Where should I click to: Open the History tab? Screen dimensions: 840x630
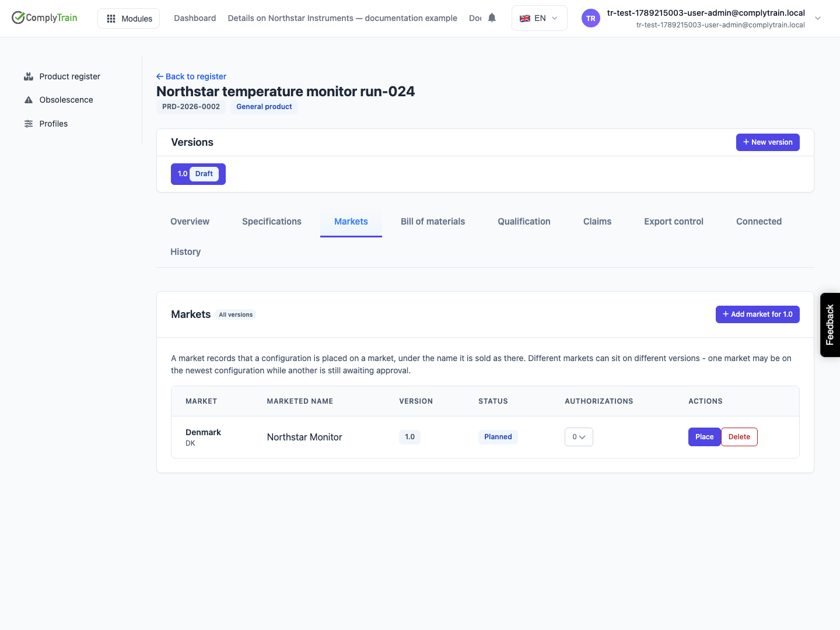click(185, 252)
